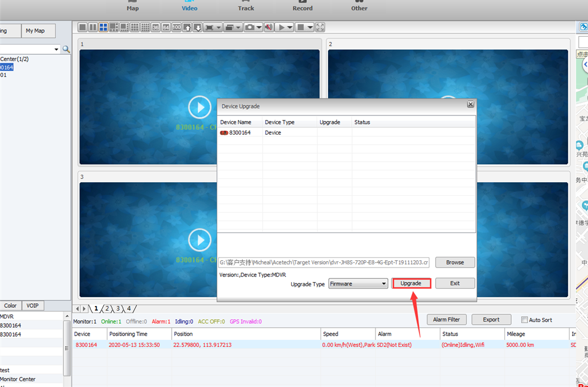Screen dimensions: 588x387
Task: Switch to the 36-window layout
Action: [155, 27]
